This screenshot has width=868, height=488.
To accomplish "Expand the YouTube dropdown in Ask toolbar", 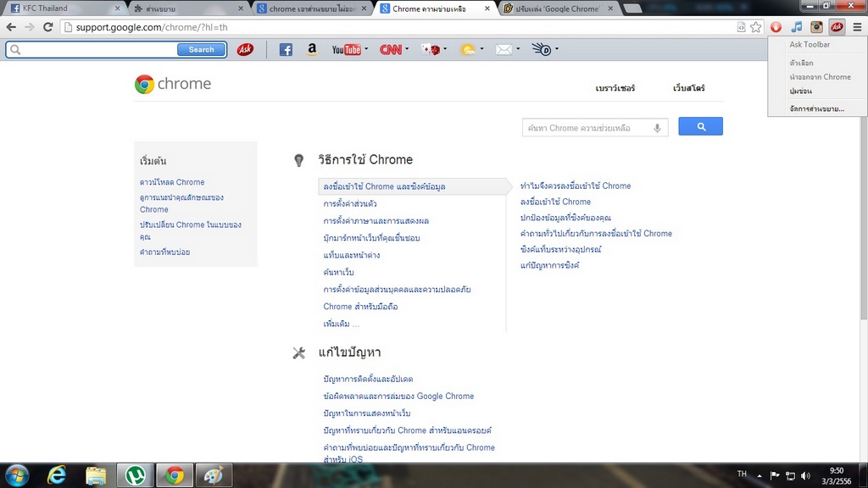I will (x=365, y=49).
